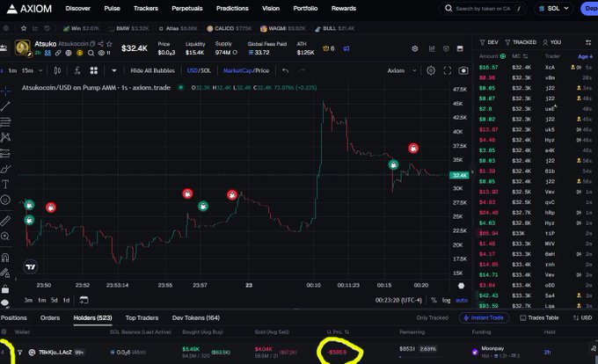598x364 pixels.
Task: Open the candlestick chart style selector
Action: tap(57, 70)
